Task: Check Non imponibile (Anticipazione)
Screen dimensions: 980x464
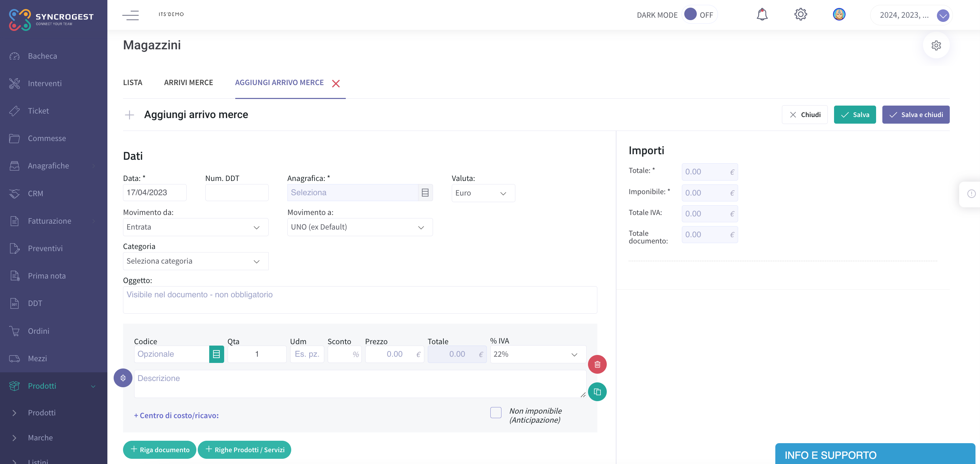Action: click(495, 413)
